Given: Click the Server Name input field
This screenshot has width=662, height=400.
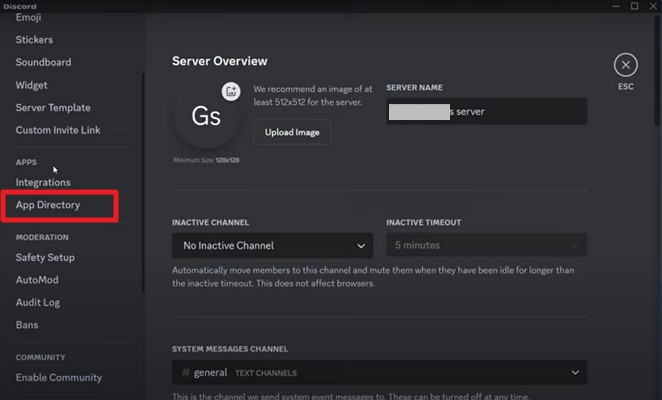Looking at the screenshot, I should pyautogui.click(x=486, y=112).
